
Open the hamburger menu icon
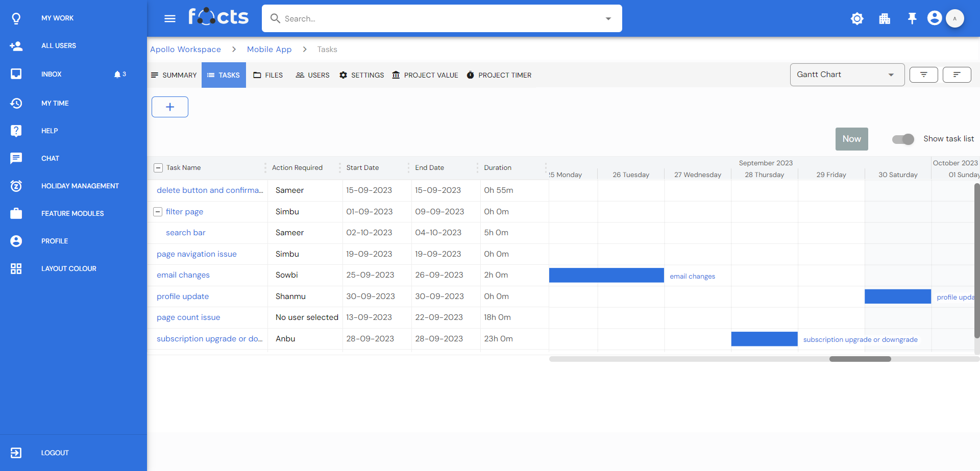click(170, 19)
